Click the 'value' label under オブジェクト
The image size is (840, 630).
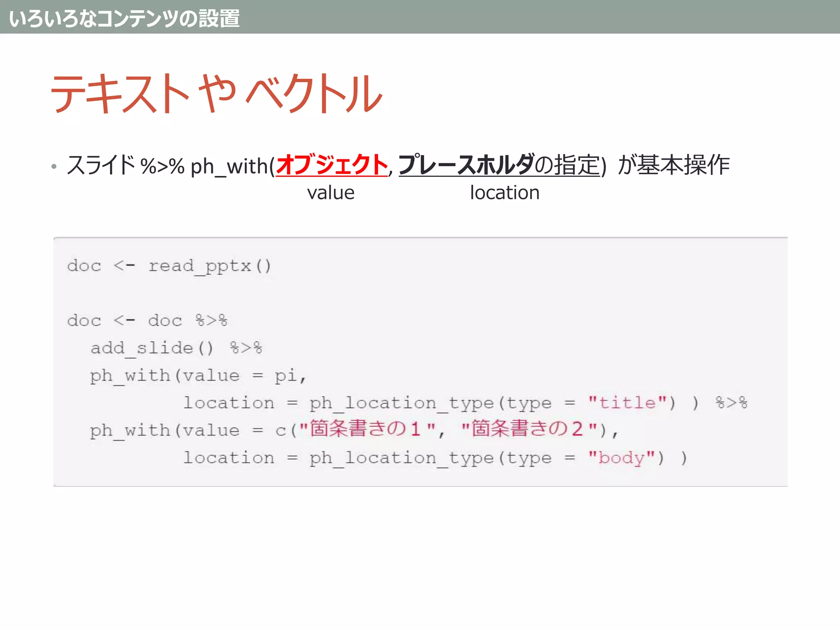pos(331,193)
